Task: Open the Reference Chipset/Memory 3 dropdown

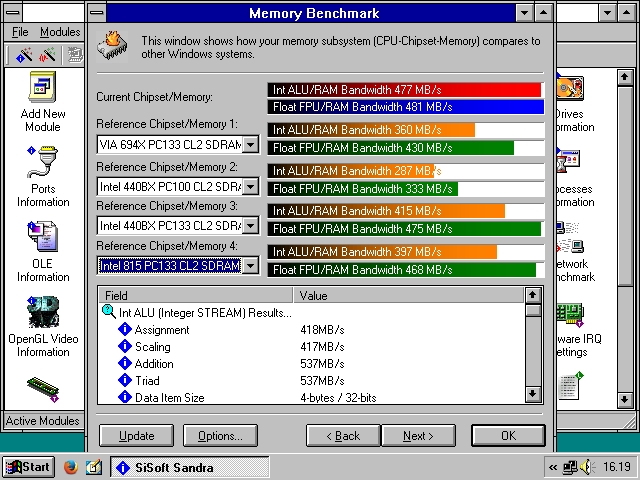Action: click(251, 225)
